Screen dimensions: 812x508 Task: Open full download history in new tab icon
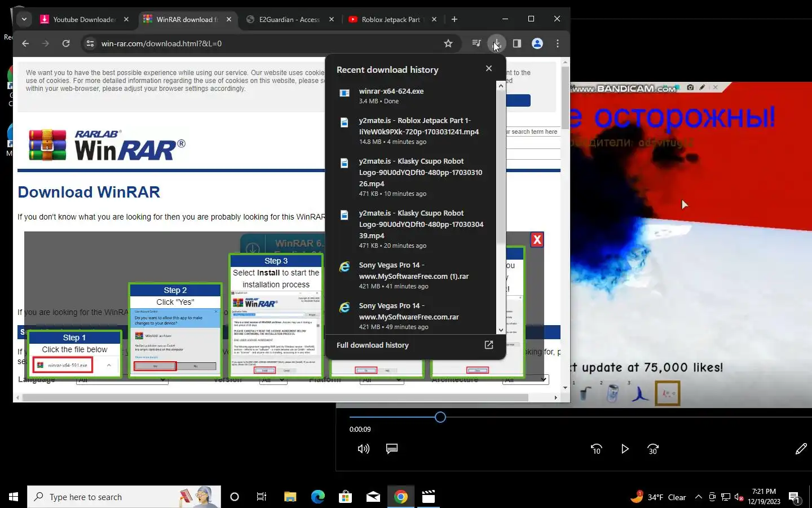[489, 345]
